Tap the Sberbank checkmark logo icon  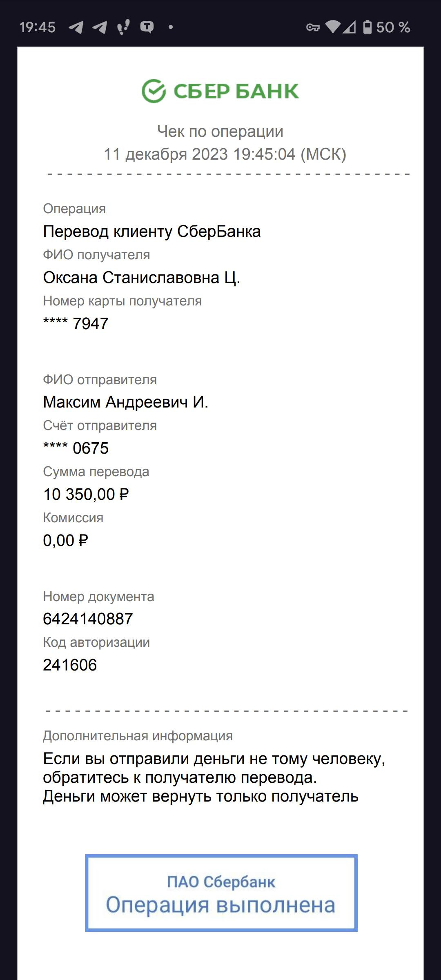coord(154,91)
